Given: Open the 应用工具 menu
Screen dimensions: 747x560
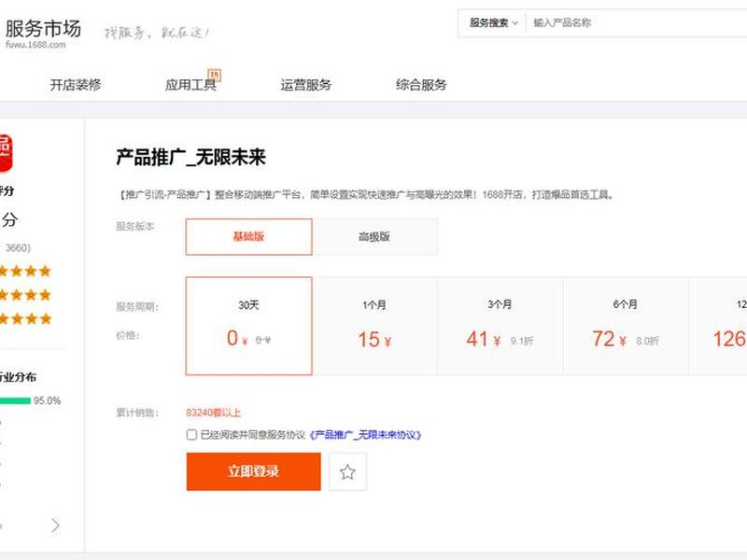Looking at the screenshot, I should 190,85.
